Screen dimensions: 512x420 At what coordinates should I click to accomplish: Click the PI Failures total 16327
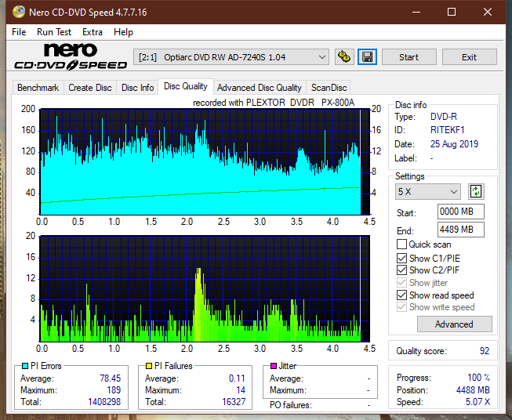pyautogui.click(x=234, y=402)
